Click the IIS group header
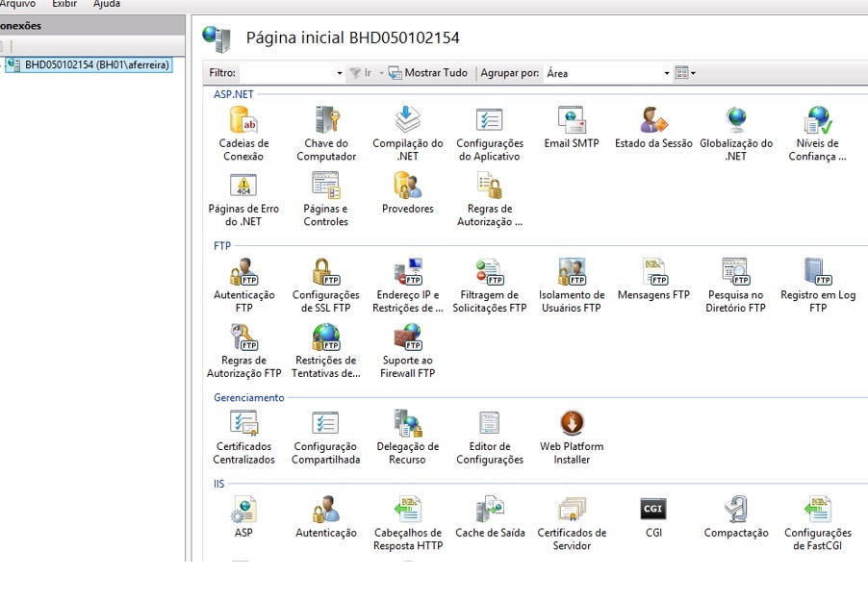The image size is (868, 601). [x=218, y=484]
